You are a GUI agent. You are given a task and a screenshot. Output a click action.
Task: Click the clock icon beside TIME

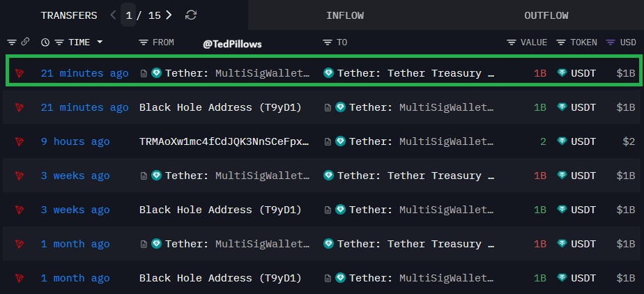(45, 42)
